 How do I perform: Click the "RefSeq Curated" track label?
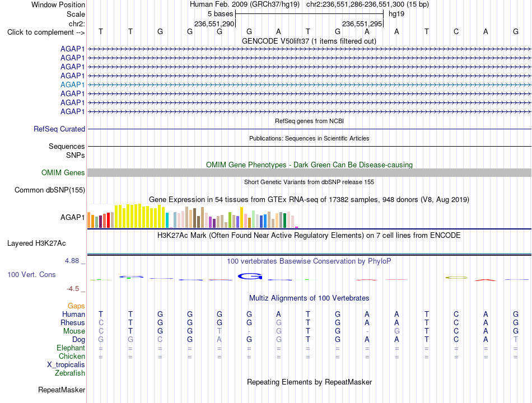pos(59,129)
